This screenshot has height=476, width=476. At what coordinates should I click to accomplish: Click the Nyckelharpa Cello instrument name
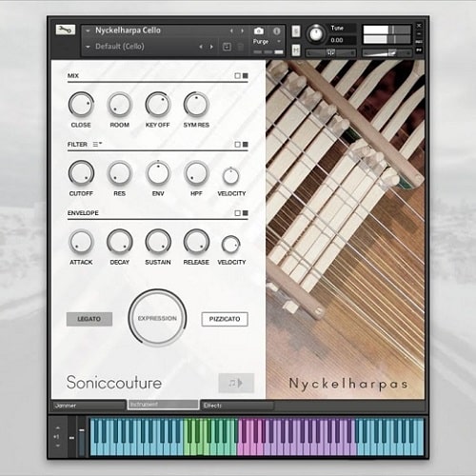(128, 30)
